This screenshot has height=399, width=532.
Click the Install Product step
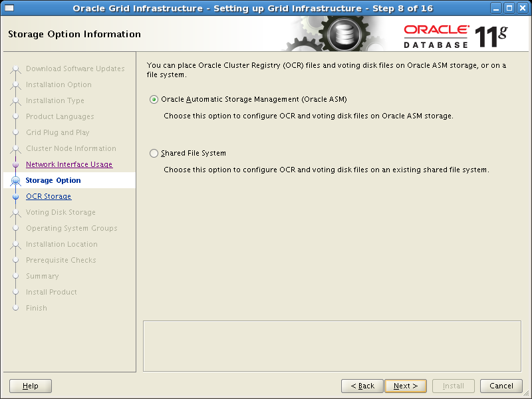tap(52, 292)
